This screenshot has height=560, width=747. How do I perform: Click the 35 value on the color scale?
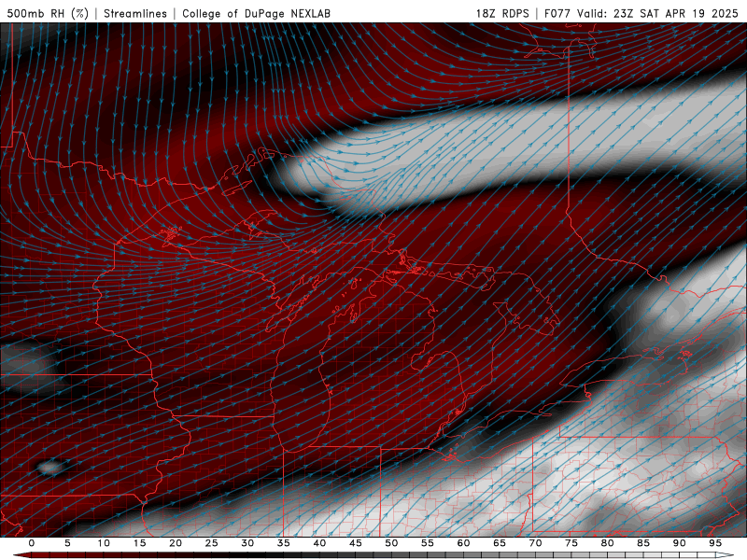(284, 543)
